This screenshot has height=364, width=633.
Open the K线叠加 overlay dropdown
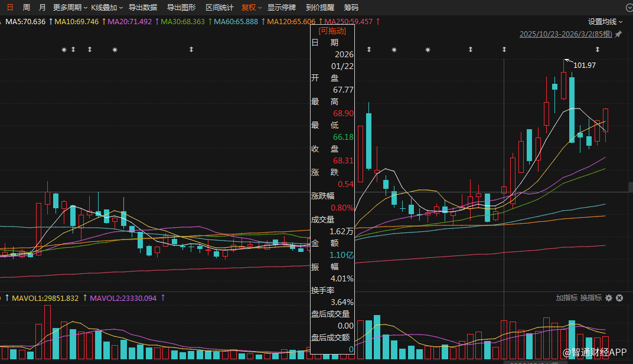tap(107, 8)
